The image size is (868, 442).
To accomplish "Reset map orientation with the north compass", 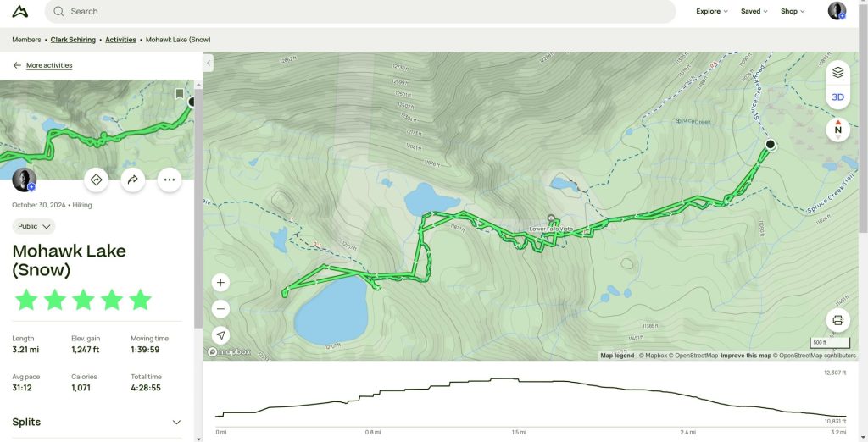I will tap(837, 130).
